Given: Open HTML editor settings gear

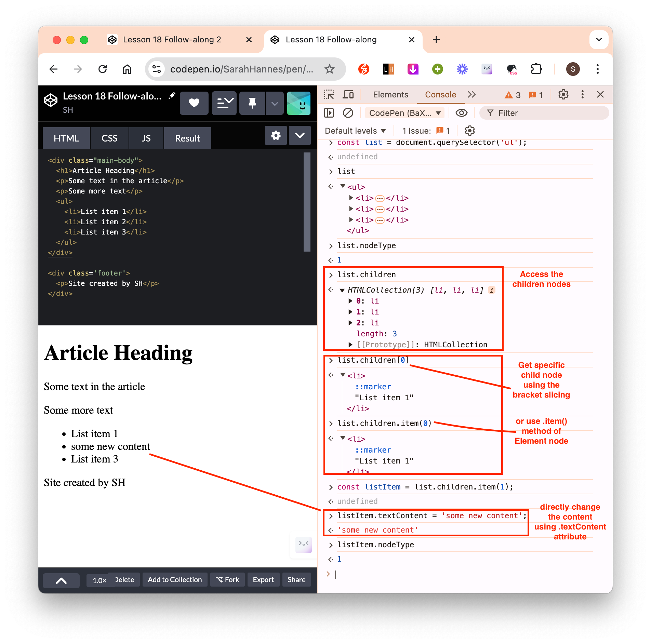Looking at the screenshot, I should [276, 136].
